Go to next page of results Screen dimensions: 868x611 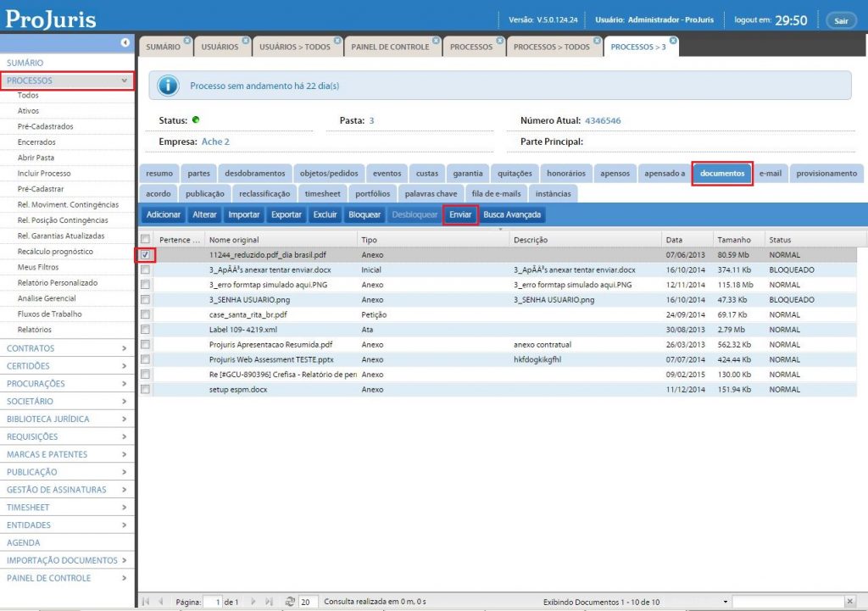tap(253, 601)
